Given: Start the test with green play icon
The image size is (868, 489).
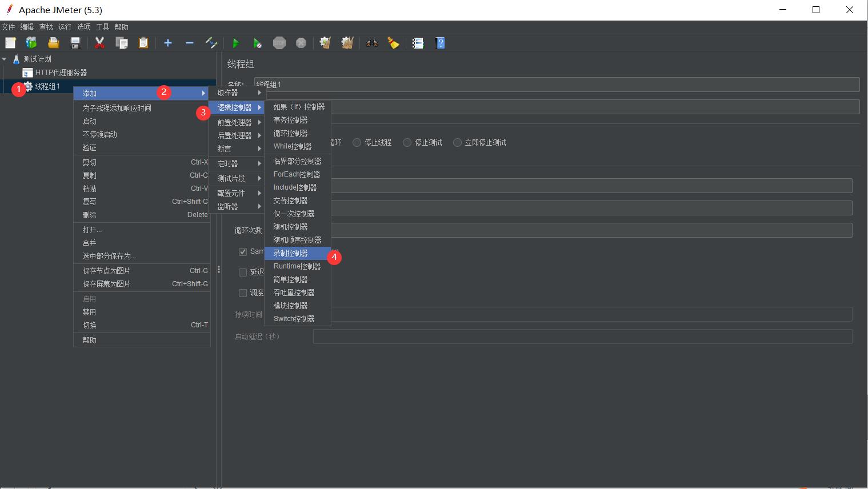Looking at the screenshot, I should click(235, 43).
